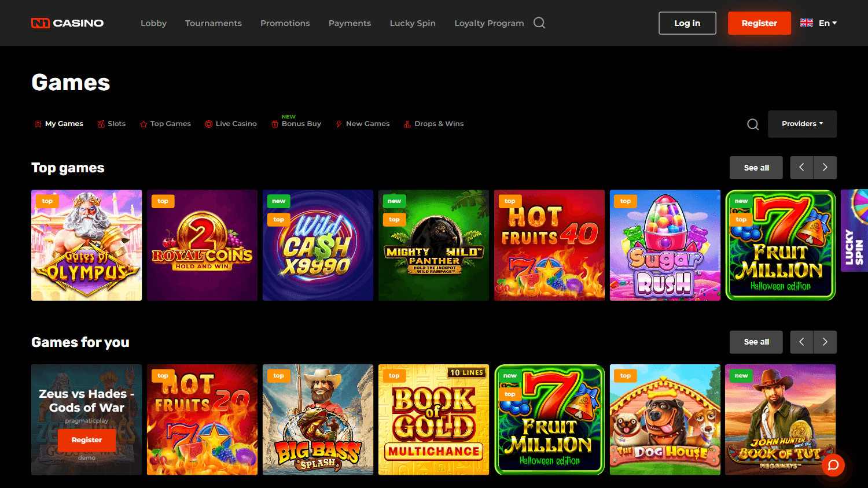Open the live chat bubble

[833, 465]
